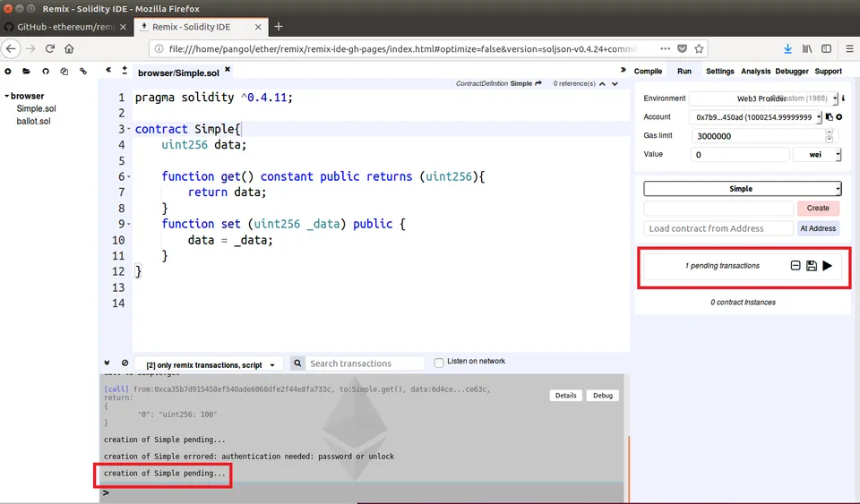Image resolution: width=860 pixels, height=504 pixels.
Task: Go to previous reference arrow
Action: click(x=602, y=84)
